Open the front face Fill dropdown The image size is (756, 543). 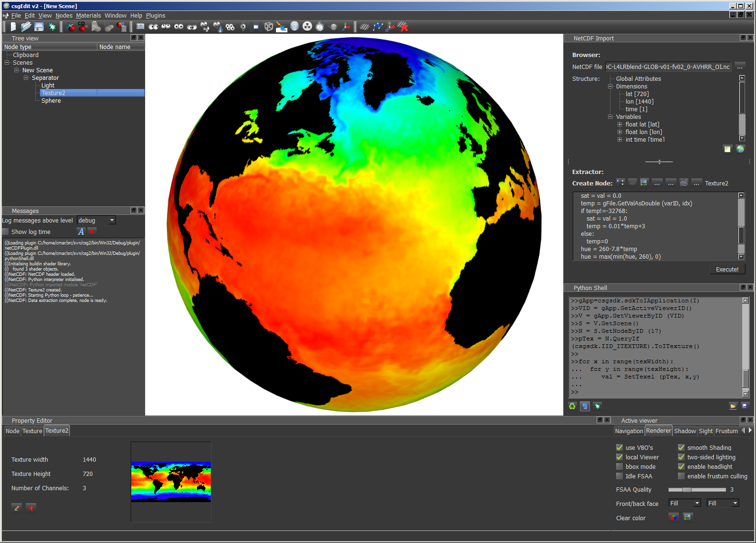coord(685,503)
